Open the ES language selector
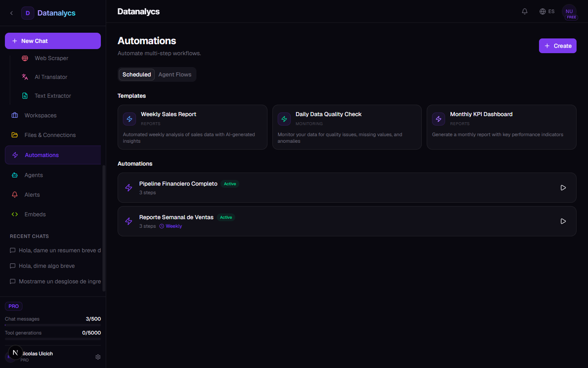Viewport: 588px width, 368px height. pos(547,11)
